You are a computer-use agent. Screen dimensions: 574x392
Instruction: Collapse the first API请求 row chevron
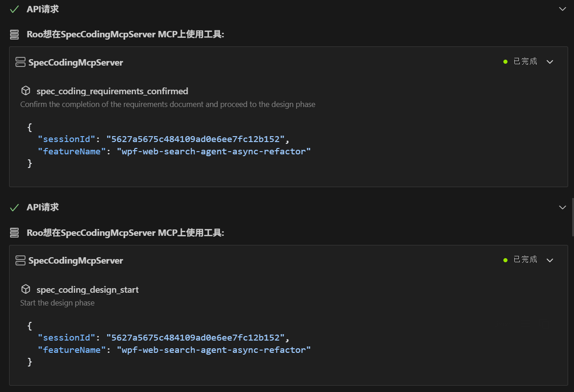(563, 9)
